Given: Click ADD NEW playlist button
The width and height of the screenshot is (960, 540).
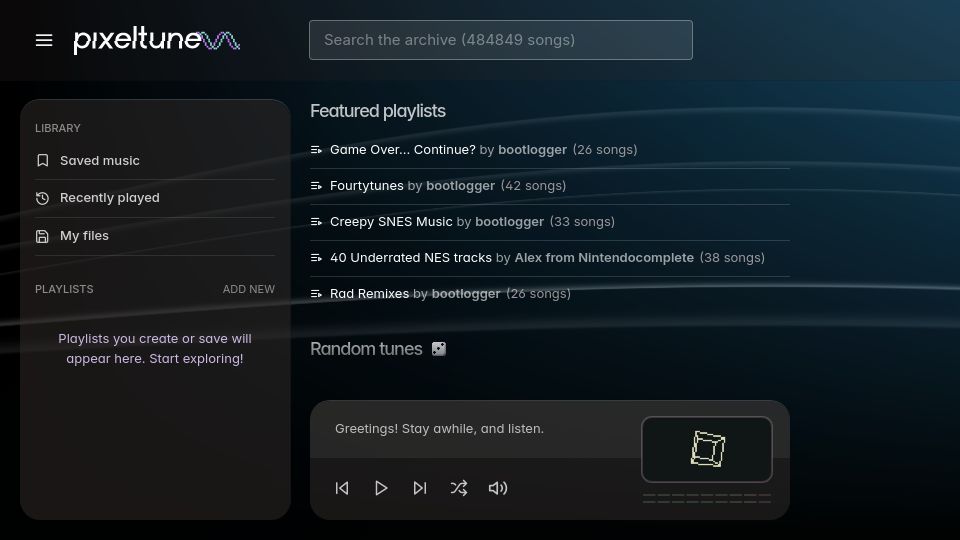Looking at the screenshot, I should (249, 289).
